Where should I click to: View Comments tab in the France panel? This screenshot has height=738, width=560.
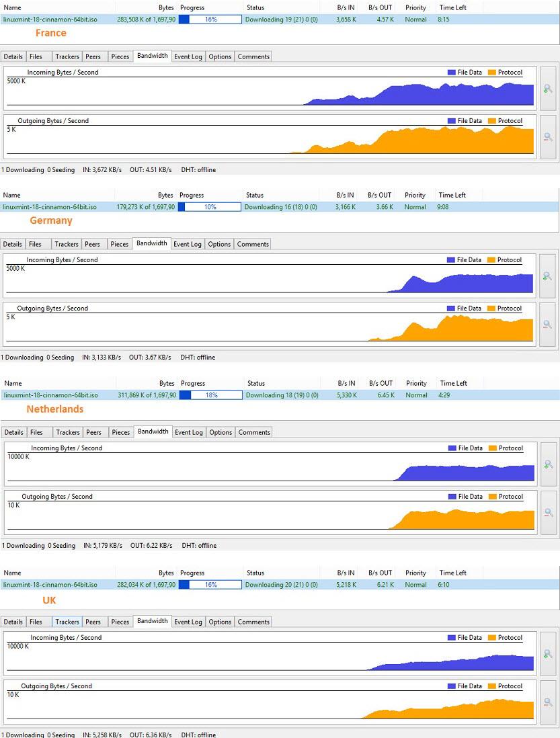253,56
